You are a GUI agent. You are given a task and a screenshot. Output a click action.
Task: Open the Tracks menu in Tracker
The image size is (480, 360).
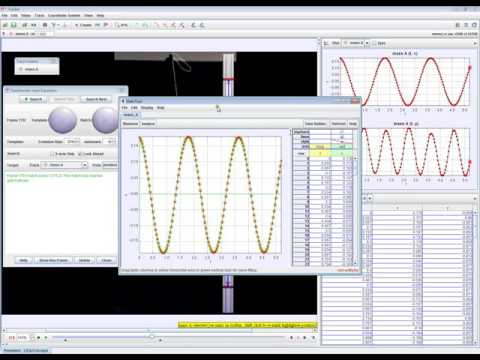click(x=39, y=15)
